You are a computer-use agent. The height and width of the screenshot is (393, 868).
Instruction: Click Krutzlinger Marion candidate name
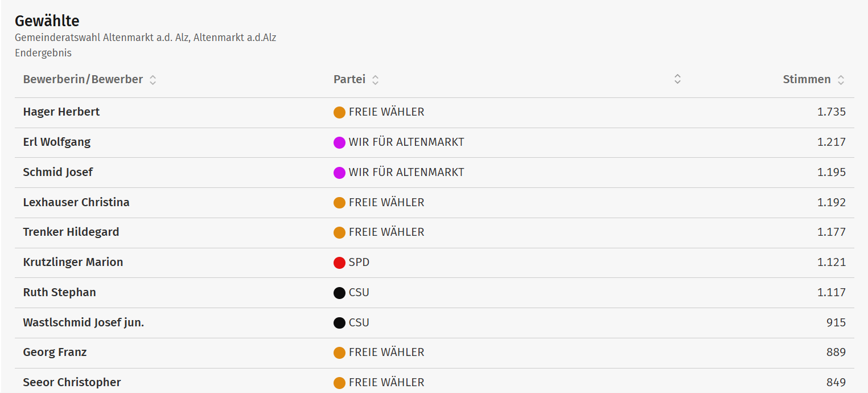(x=73, y=262)
